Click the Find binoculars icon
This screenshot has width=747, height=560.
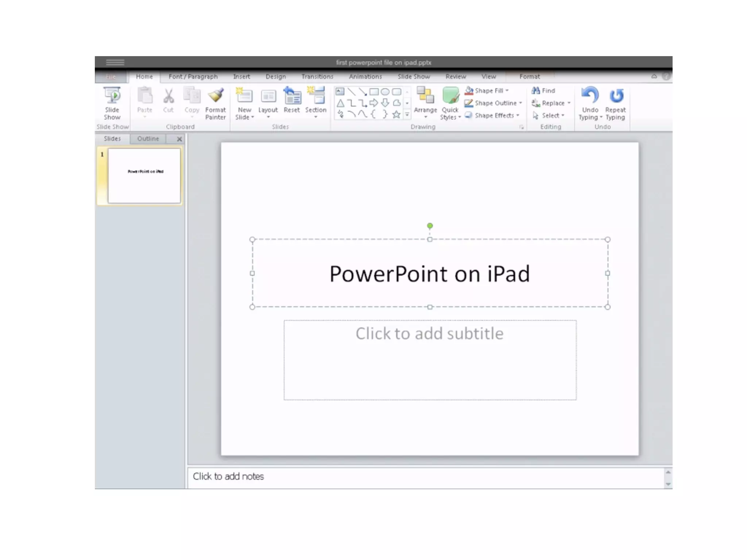point(536,90)
